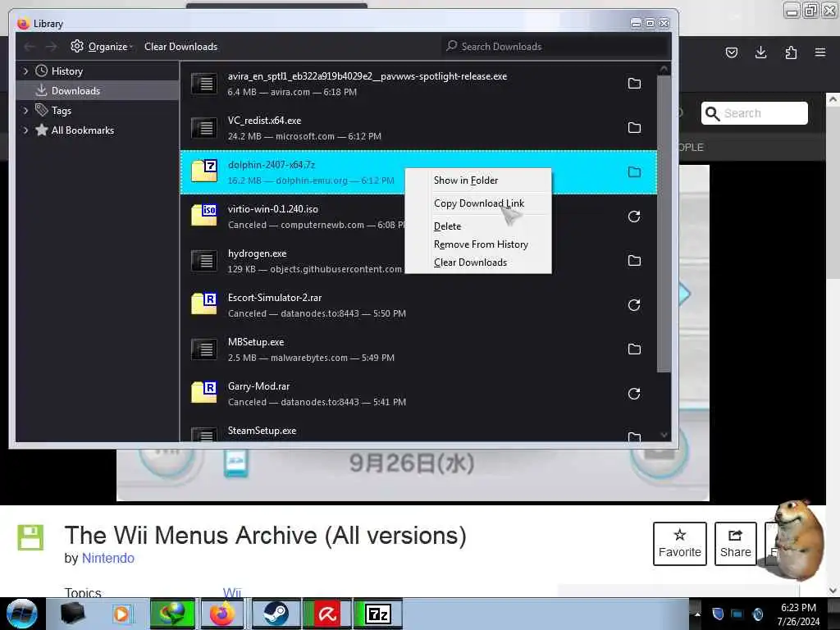Screen dimensions: 840x630
Task: Click the Library back arrow
Action: point(30,47)
